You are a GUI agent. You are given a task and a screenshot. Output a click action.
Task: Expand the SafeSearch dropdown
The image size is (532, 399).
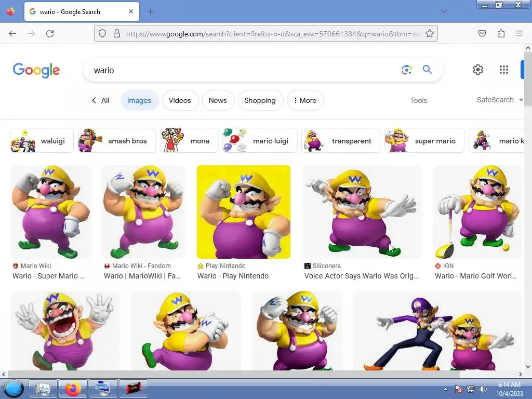pos(499,100)
